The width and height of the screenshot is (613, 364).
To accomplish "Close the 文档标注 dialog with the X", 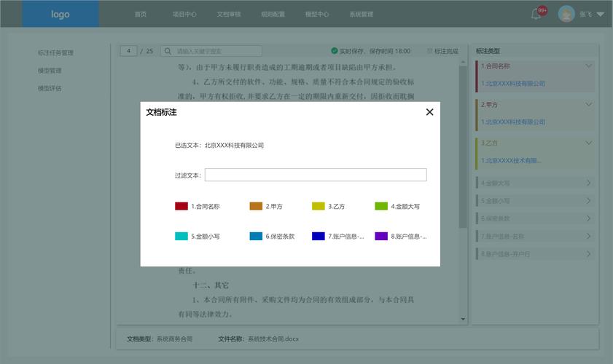I will [429, 112].
